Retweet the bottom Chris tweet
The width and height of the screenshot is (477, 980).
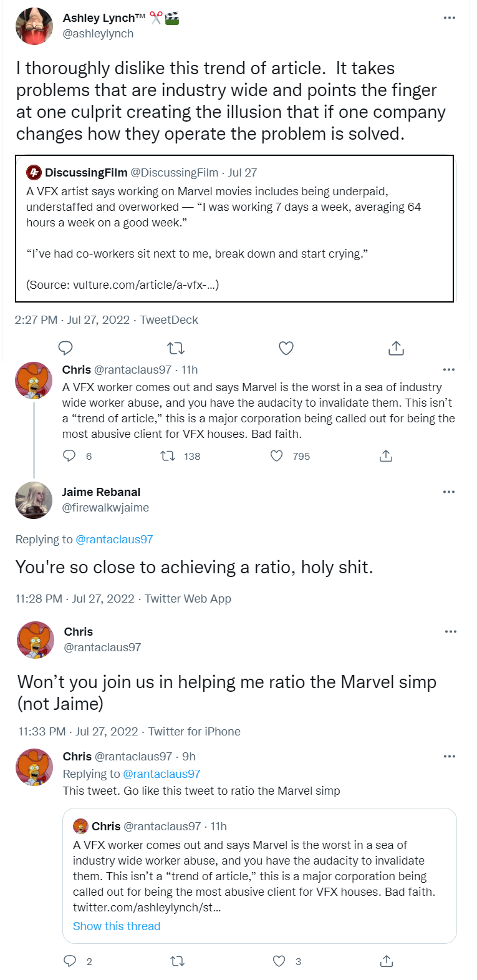tap(177, 961)
